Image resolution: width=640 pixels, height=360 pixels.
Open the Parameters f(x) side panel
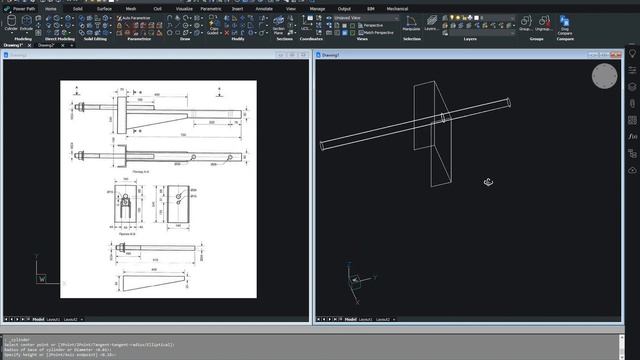click(x=632, y=136)
